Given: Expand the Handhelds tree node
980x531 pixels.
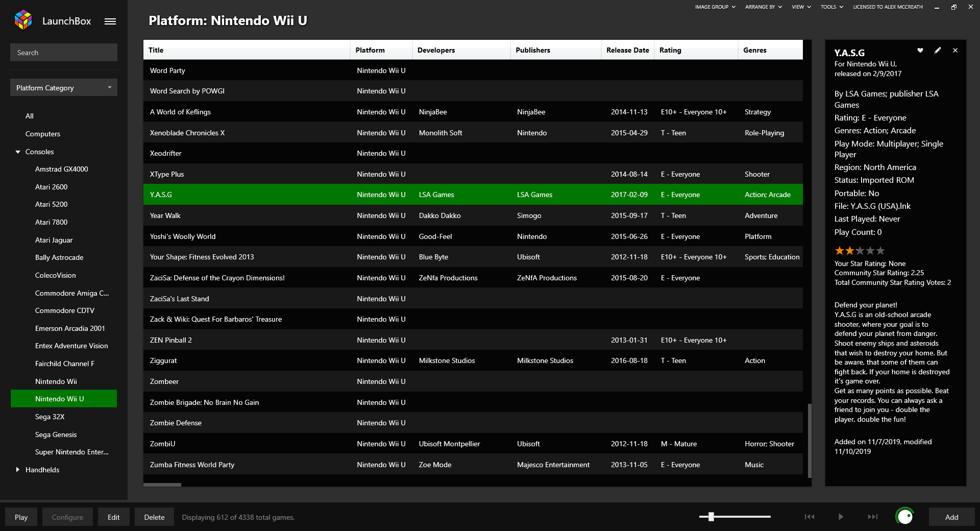Looking at the screenshot, I should [18, 470].
